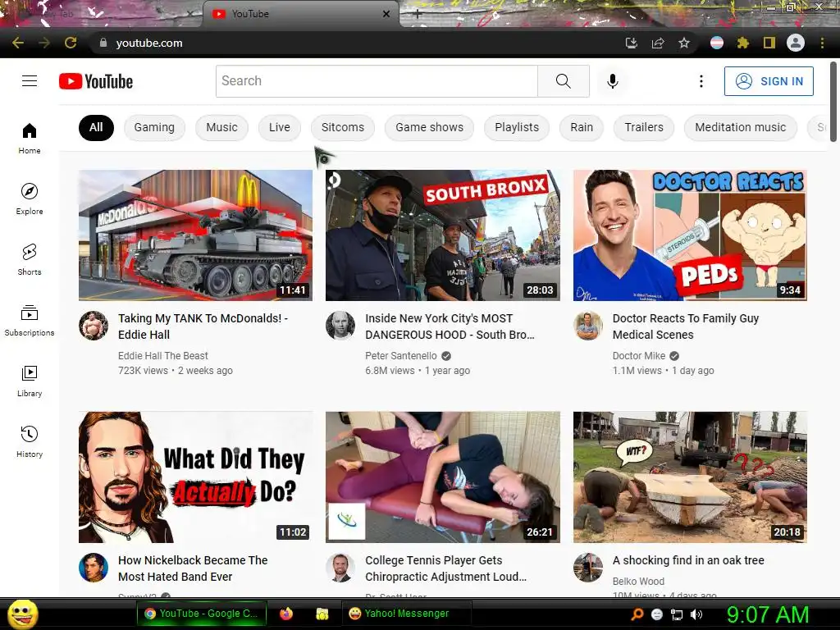This screenshot has width=840, height=630.
Task: Select the Playlists filter chip
Action: tap(517, 127)
